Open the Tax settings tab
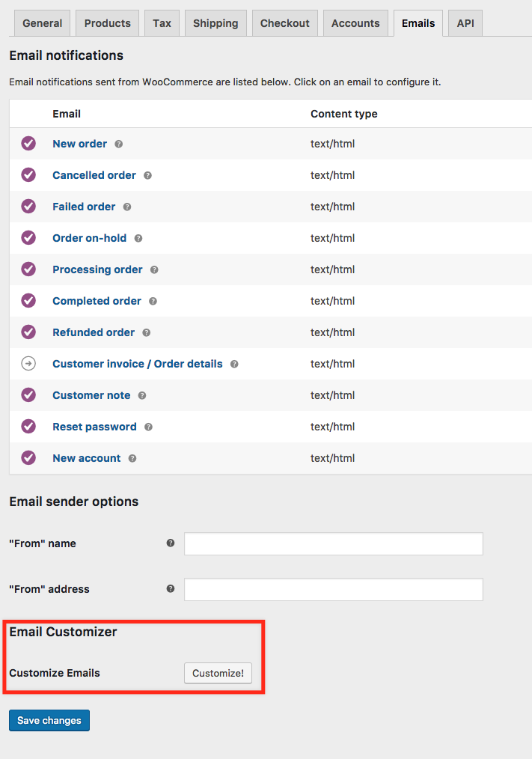Screen dimensions: 532x759 [x=162, y=23]
